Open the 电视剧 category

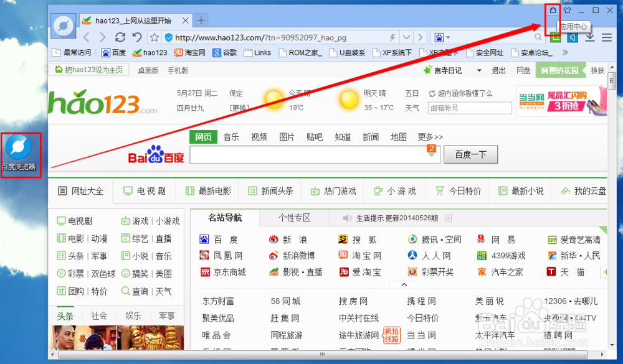pyautogui.click(x=145, y=191)
